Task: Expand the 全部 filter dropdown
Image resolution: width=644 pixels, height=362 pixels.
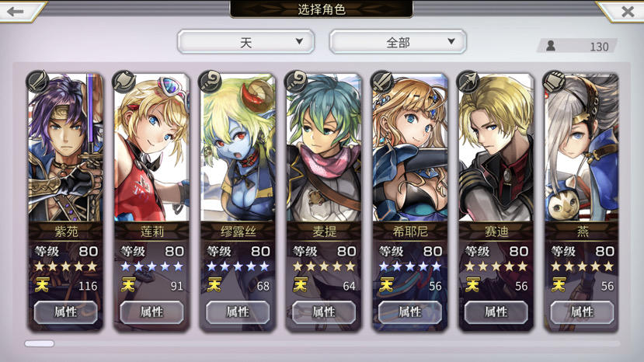Action: (398, 42)
